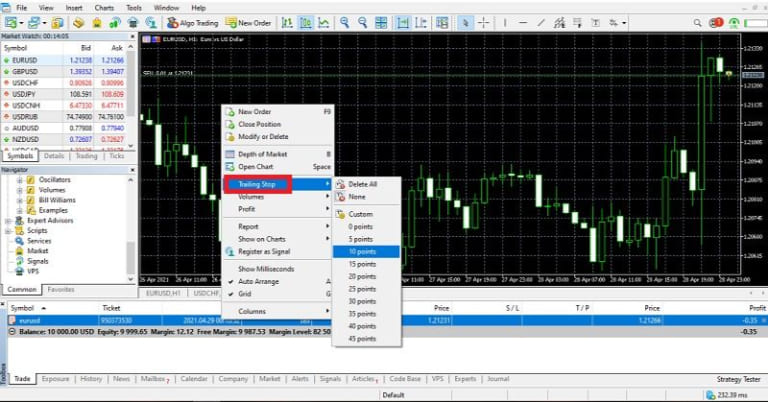Click the New Order toolbar button
The height and width of the screenshot is (402, 768).
[251, 22]
